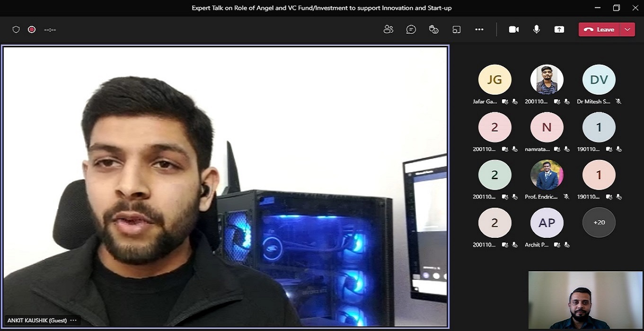Open the participants people panel
The height and width of the screenshot is (331, 644).
click(x=388, y=29)
